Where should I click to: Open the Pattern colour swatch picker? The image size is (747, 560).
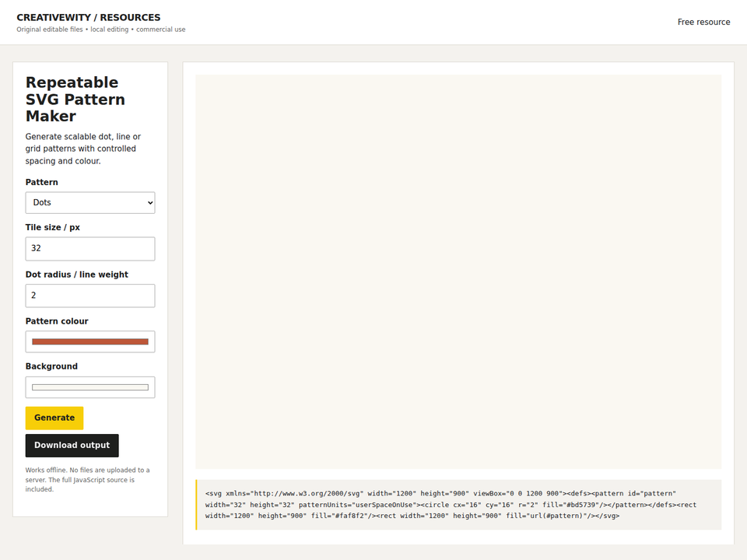coord(90,342)
